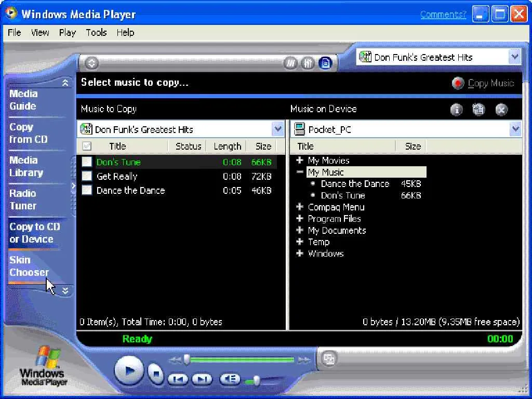Viewport: 532px width, 399px height.
Task: Click the toggle menu bar round icon
Action: pyautogui.click(x=91, y=63)
